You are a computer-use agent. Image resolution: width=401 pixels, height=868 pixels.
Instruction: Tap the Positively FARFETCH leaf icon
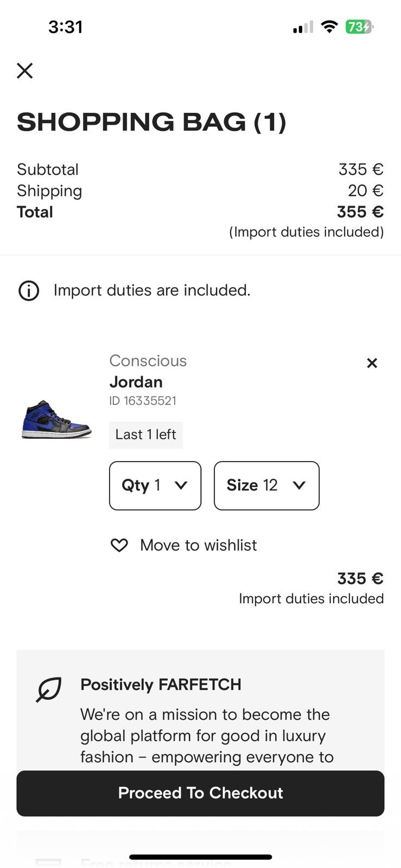coord(49,690)
